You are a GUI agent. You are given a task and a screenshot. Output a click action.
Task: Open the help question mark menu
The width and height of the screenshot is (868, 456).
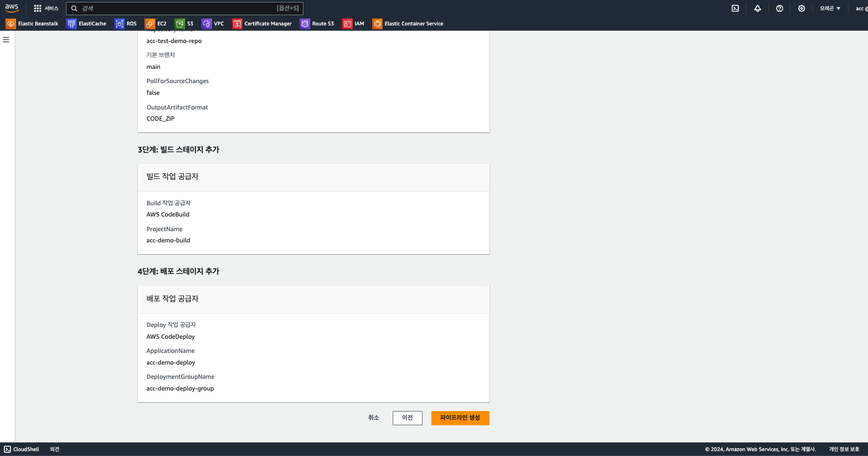click(x=780, y=8)
